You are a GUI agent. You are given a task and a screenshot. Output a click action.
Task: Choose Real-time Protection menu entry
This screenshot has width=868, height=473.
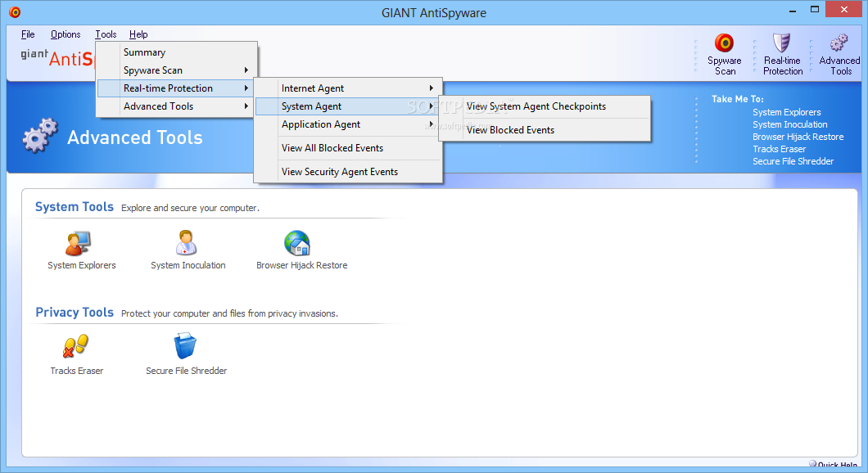177,88
